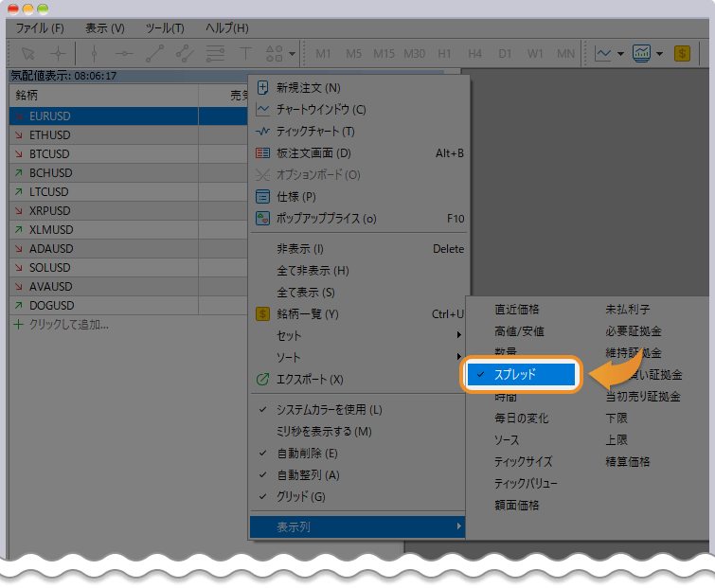Switch to H4 timeframe
Viewport: 715px width, 588px height.
click(x=474, y=54)
